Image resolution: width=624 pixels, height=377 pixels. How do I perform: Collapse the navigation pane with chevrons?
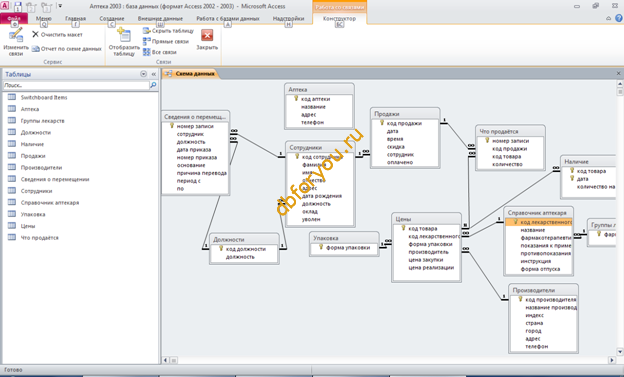click(x=154, y=74)
